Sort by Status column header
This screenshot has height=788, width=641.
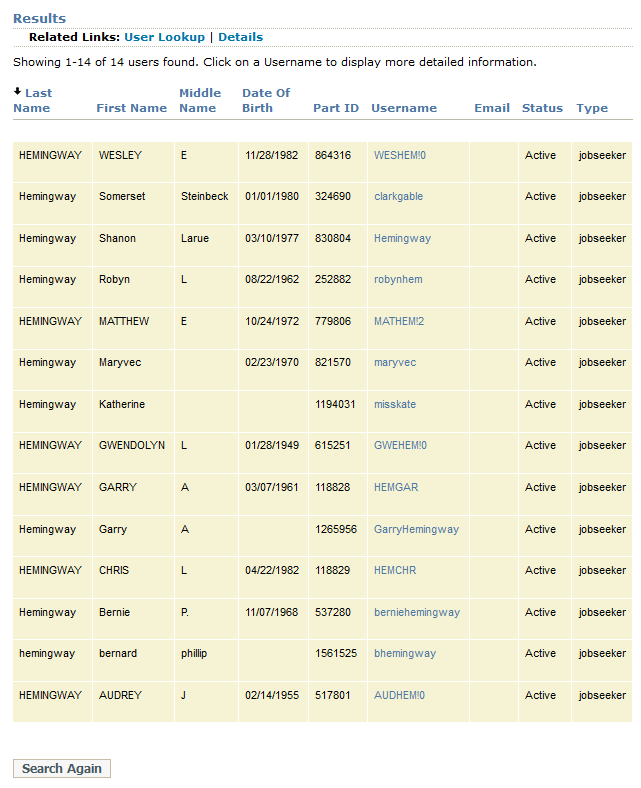[x=542, y=108]
